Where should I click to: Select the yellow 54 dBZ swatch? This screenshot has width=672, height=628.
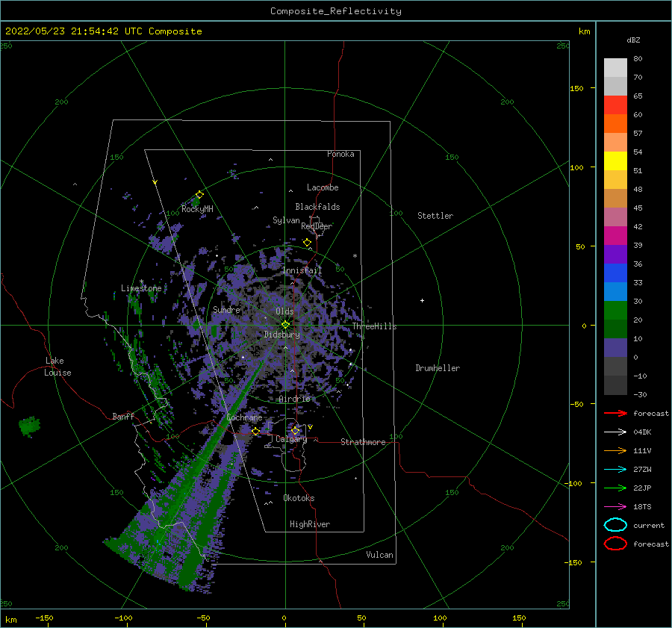(x=615, y=161)
